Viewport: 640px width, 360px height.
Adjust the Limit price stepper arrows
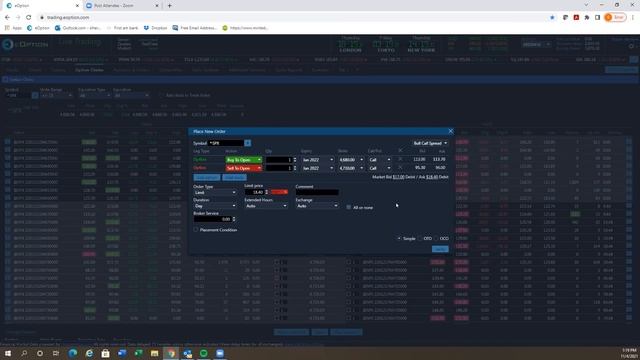267,192
